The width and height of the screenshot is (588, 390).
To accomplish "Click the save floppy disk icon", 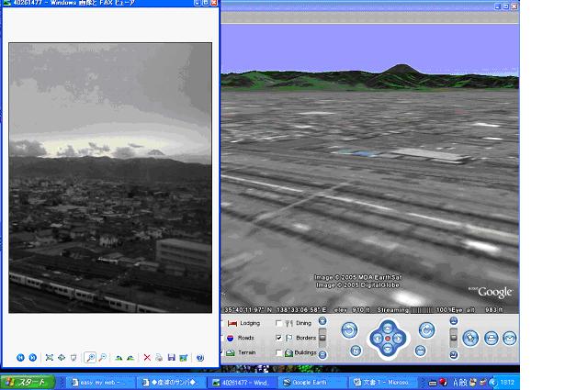I will point(171,357).
